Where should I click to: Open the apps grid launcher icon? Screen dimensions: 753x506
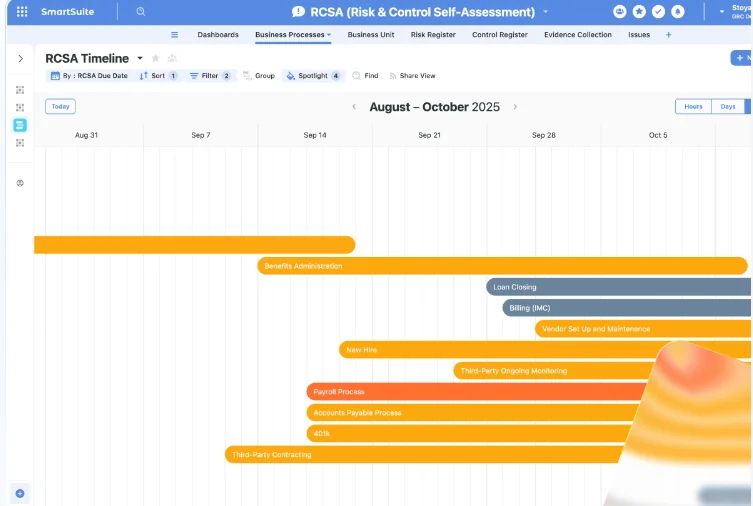point(22,12)
